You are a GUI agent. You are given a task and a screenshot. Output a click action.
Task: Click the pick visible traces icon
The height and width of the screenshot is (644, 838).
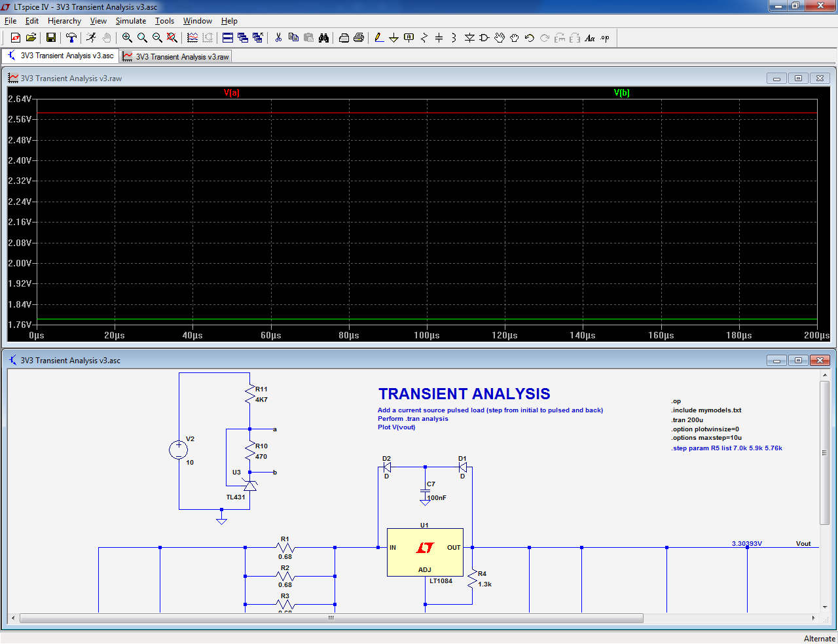192,38
